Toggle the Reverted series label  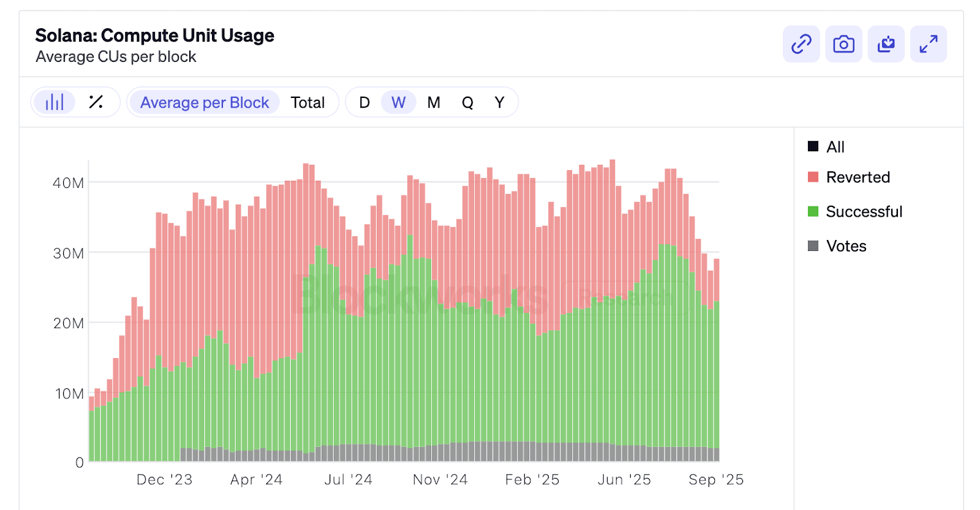858,178
